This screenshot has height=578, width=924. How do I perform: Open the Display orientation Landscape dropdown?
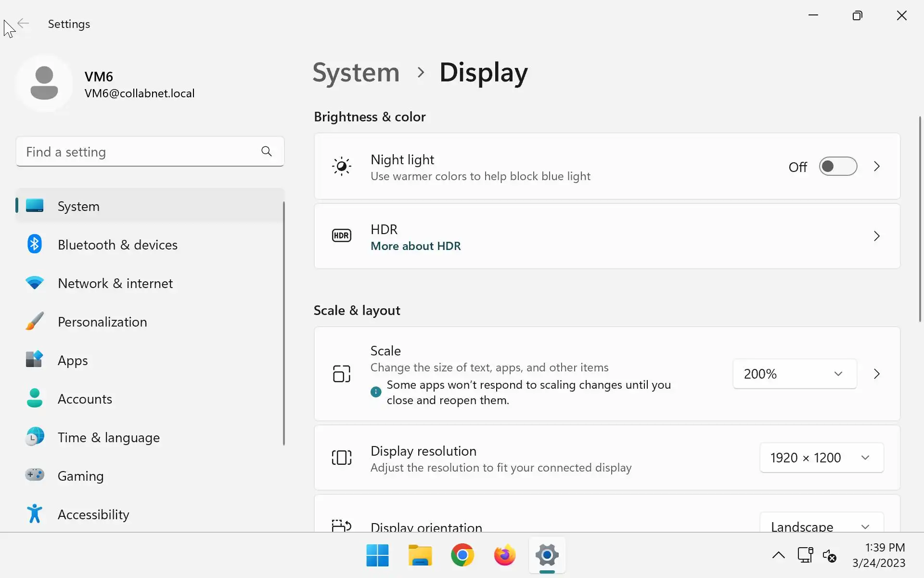821,525
